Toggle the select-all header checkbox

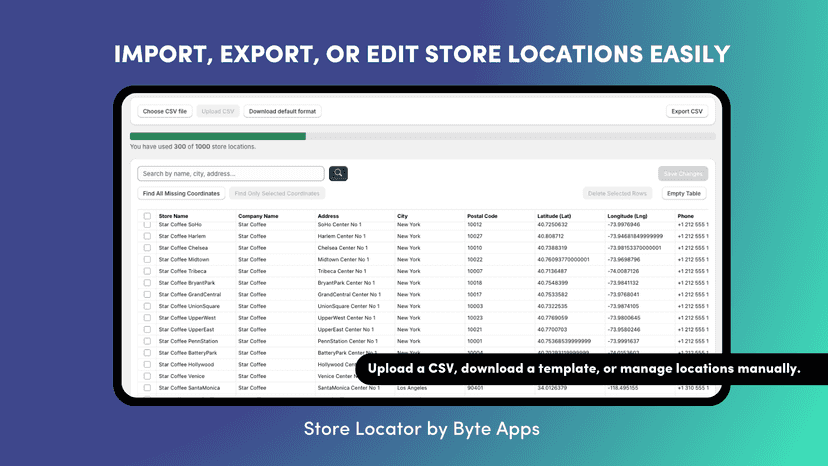(147, 216)
